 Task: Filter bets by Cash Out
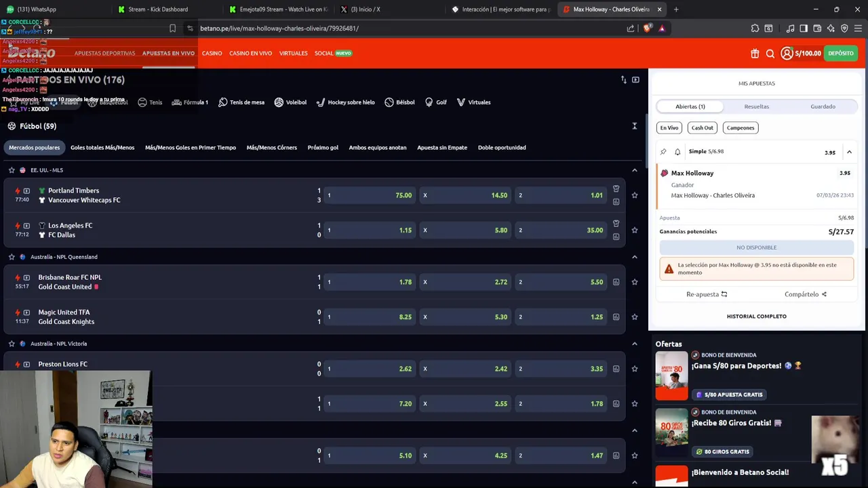(702, 127)
